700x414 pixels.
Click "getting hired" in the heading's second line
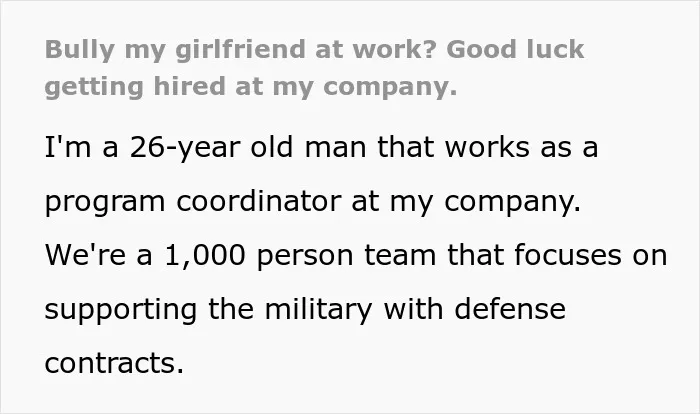click(135, 87)
